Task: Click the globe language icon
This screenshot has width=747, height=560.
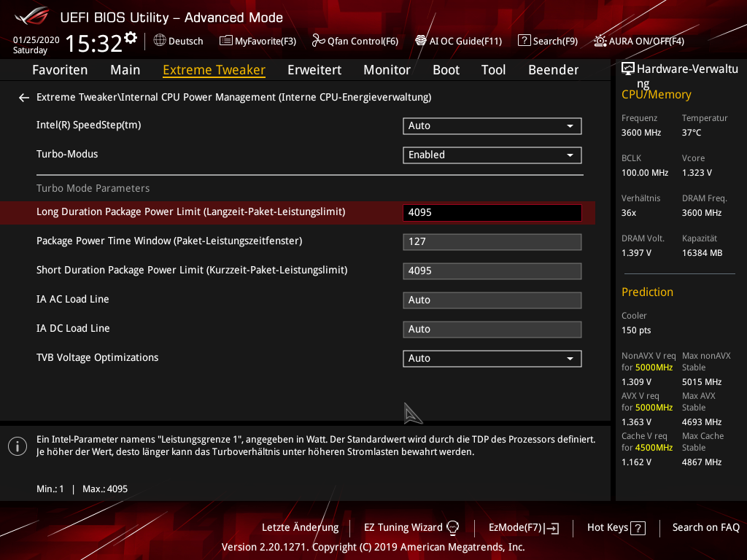Action: click(160, 40)
